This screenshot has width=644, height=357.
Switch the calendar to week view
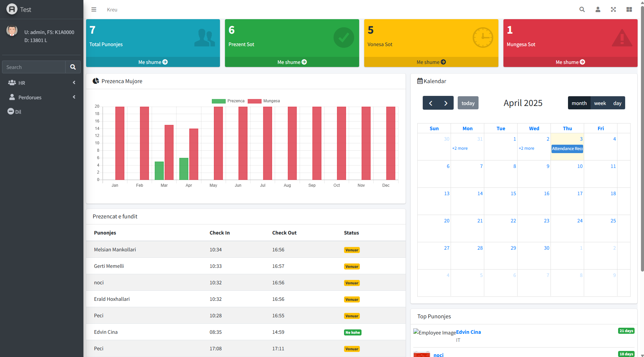tap(600, 103)
